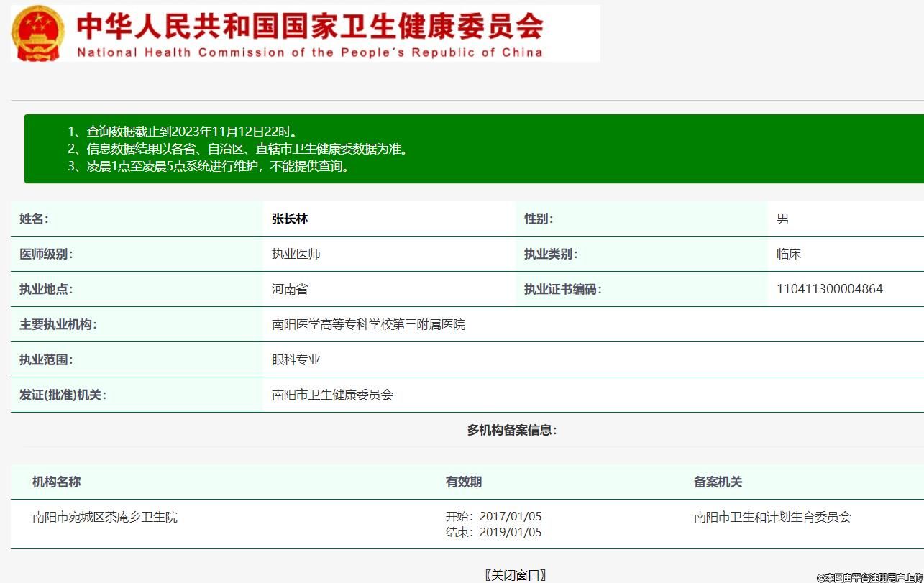Image resolution: width=924 pixels, height=583 pixels.
Task: Click the 关闭窗口 close window link
Action: 516,574
